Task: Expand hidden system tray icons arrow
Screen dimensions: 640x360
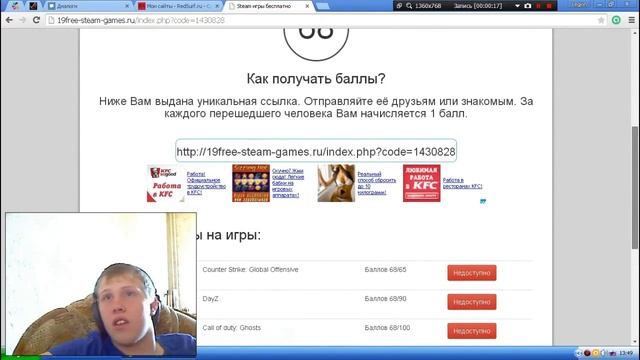Action: [579, 353]
